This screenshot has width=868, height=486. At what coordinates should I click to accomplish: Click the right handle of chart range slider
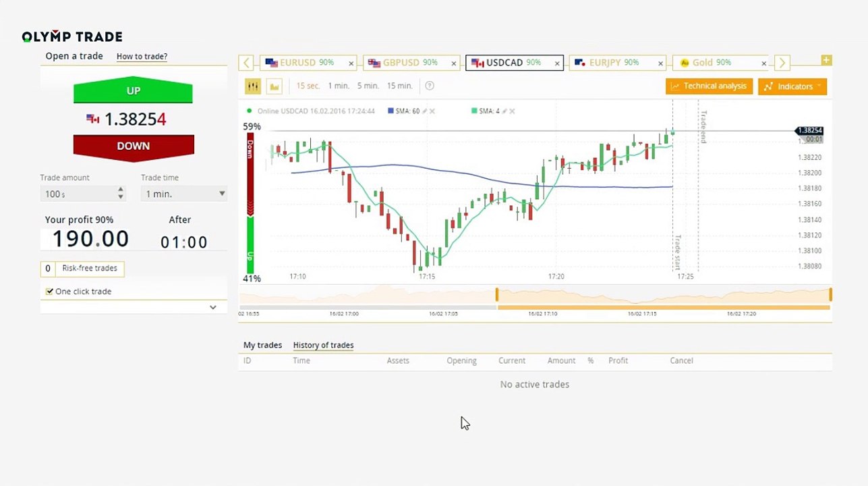(830, 294)
